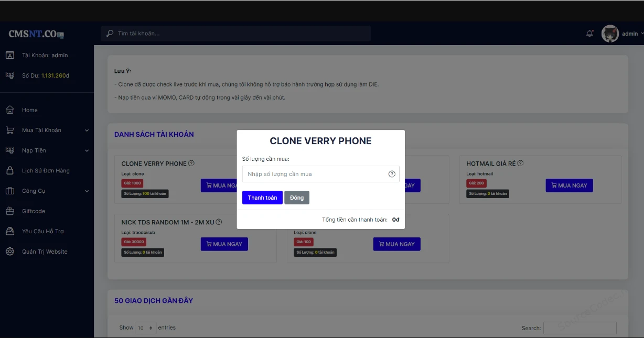Click the notification bell icon
This screenshot has width=644, height=338.
point(589,34)
